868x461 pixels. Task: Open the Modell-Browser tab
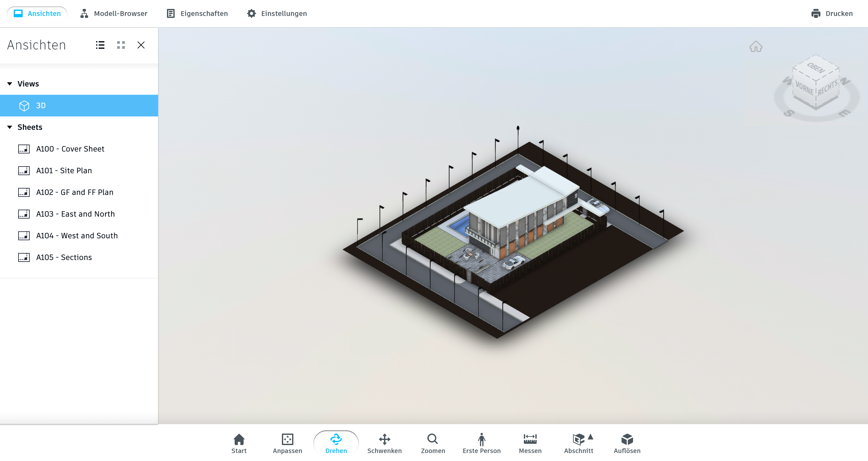point(114,13)
